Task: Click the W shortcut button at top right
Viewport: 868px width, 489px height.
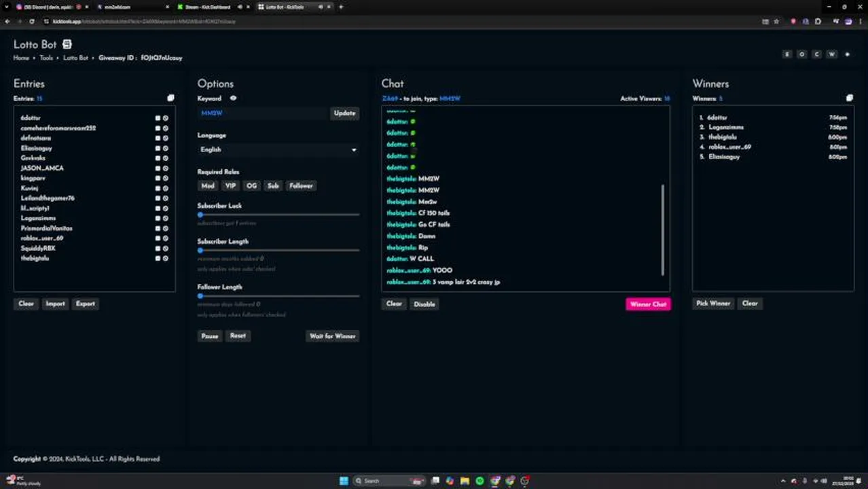Action: 831,54
